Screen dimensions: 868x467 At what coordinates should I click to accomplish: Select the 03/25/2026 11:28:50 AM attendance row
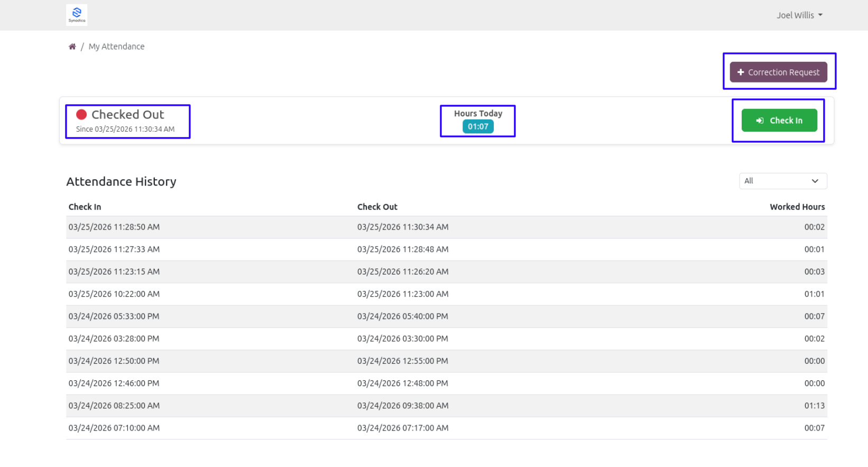tap(447, 227)
